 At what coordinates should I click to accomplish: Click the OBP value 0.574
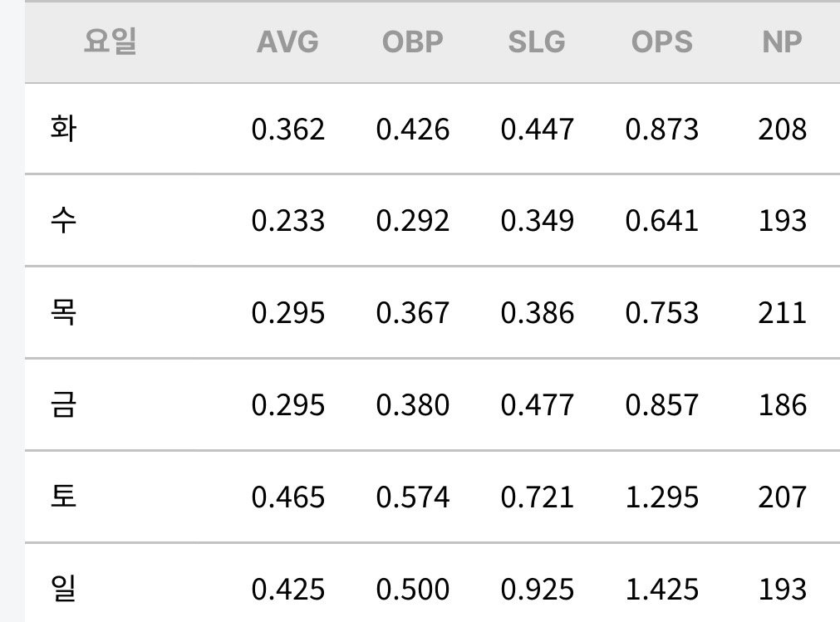point(412,497)
